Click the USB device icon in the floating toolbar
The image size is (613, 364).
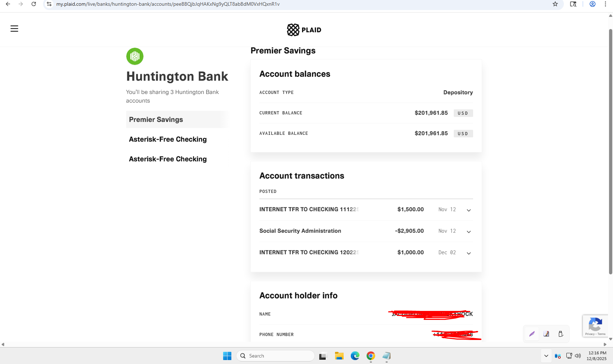point(561,334)
